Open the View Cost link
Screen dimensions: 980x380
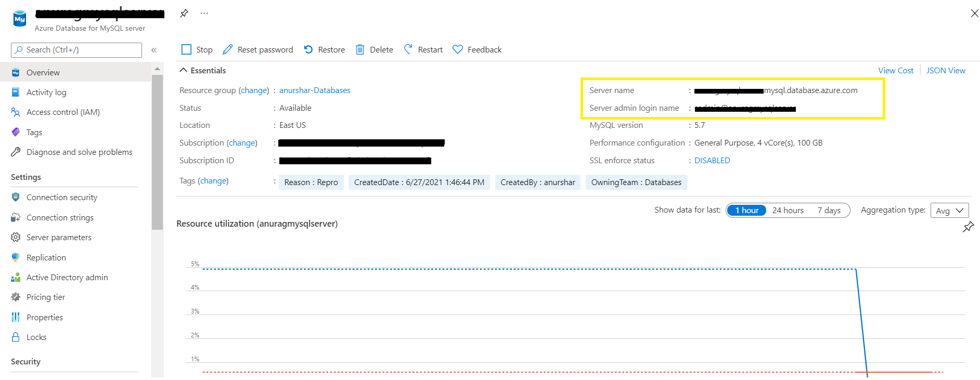[895, 70]
